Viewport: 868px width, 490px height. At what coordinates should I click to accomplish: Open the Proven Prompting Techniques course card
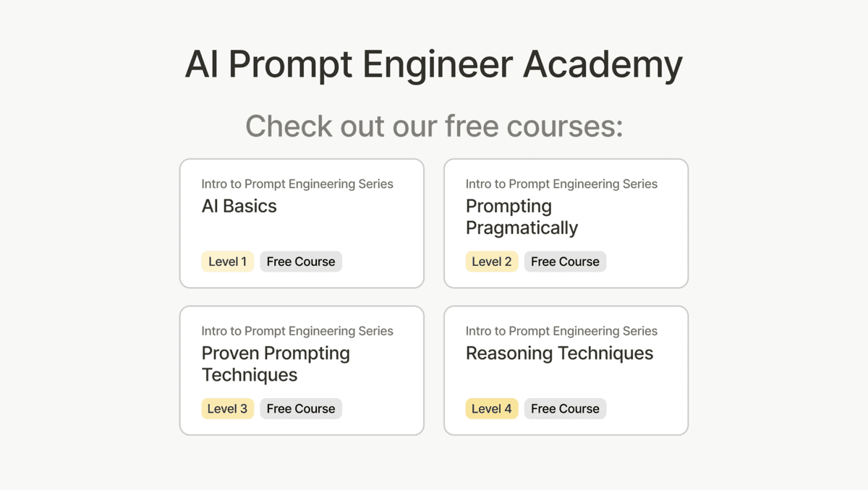click(302, 370)
